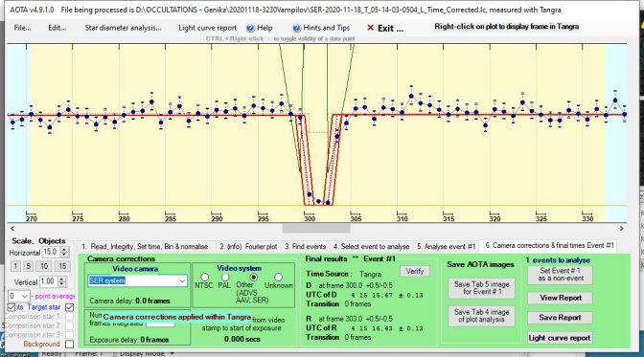Click the 0.000 secs value
This screenshot has width=644, height=357.
point(242,339)
